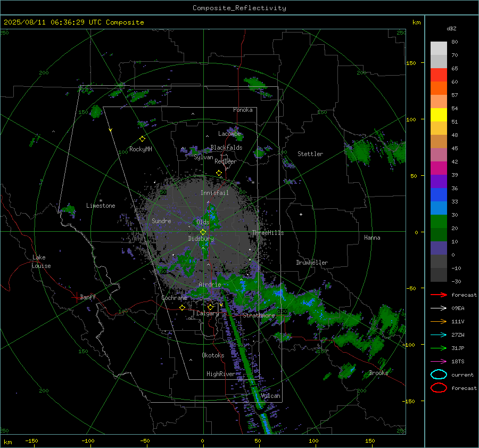Screen dimensions: 479x448
Task: Select the purple 36-39 dBZ swatch
Action: (439, 182)
